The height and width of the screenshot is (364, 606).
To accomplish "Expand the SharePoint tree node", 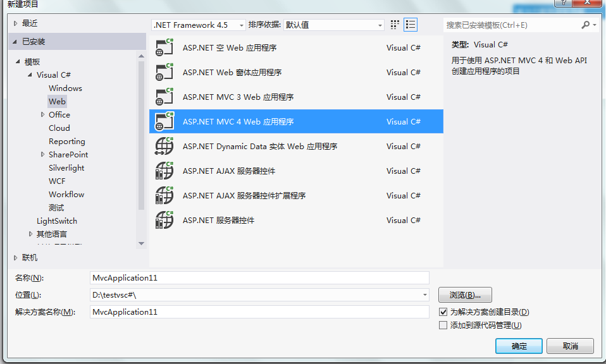I will [42, 154].
